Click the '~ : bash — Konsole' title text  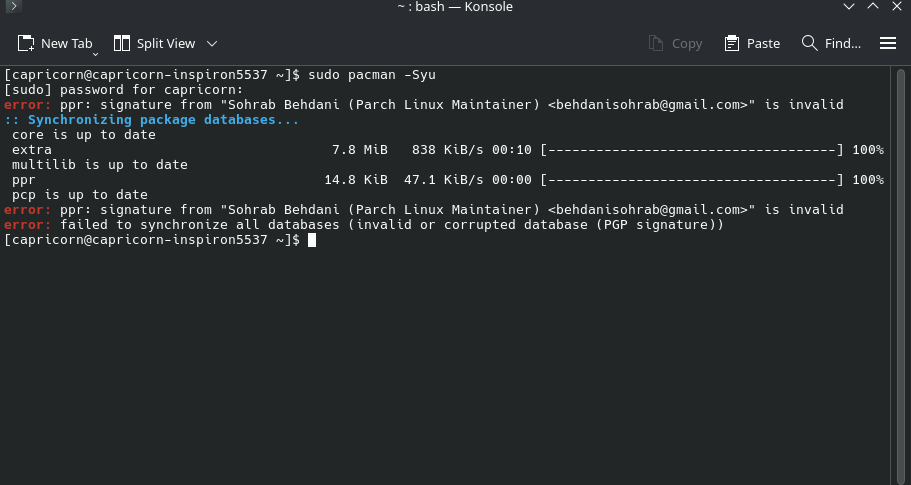(x=455, y=7)
